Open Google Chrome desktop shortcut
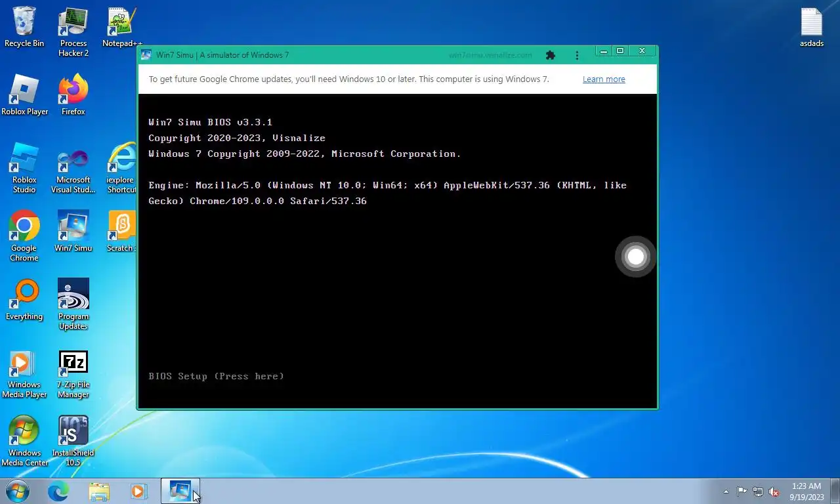The image size is (840, 504). [24, 236]
